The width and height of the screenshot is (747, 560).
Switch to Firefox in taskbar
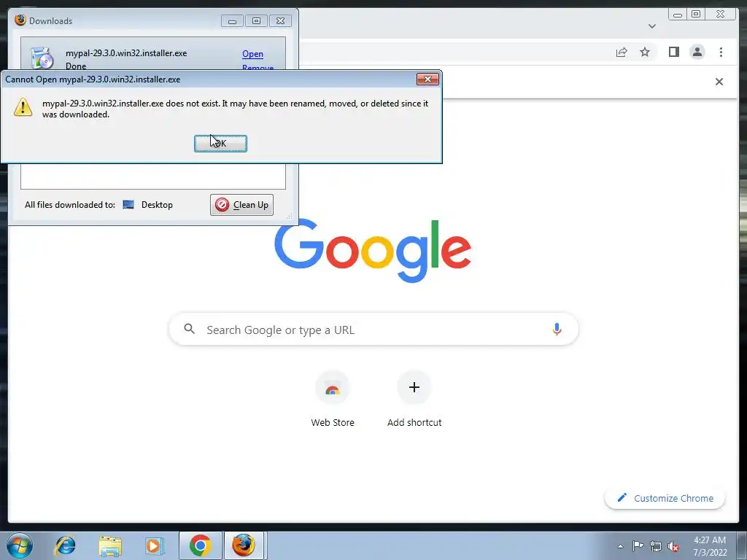(x=244, y=545)
